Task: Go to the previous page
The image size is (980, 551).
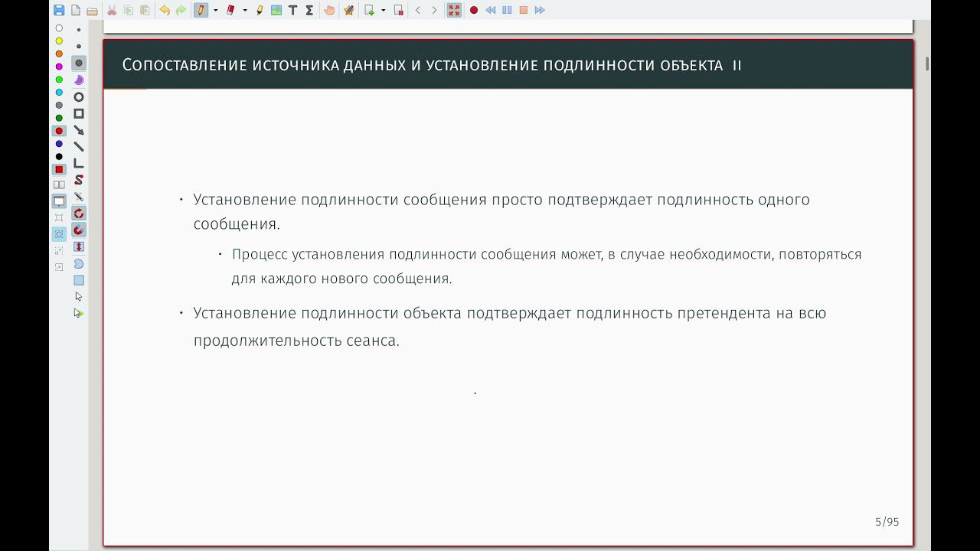Action: tap(418, 10)
